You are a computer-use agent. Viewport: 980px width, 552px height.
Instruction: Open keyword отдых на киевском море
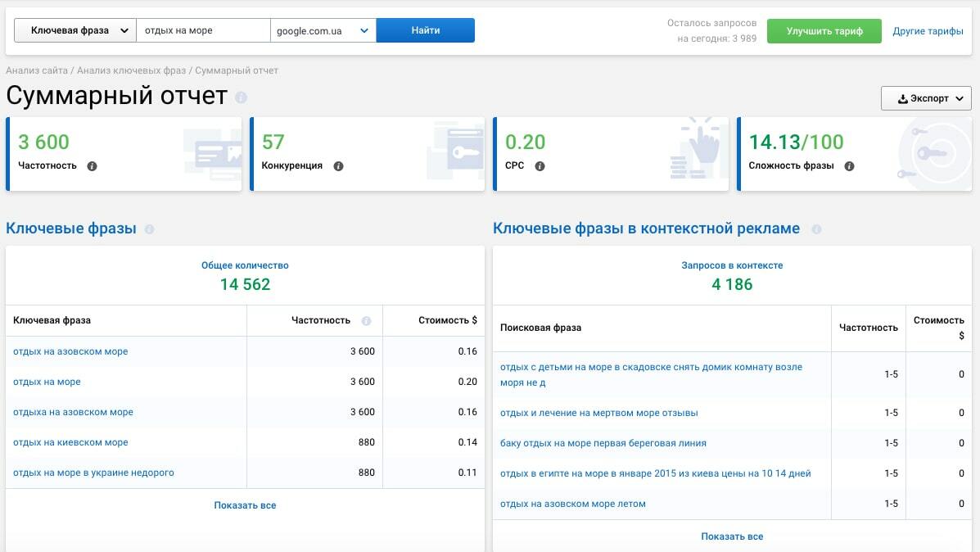[70, 442]
